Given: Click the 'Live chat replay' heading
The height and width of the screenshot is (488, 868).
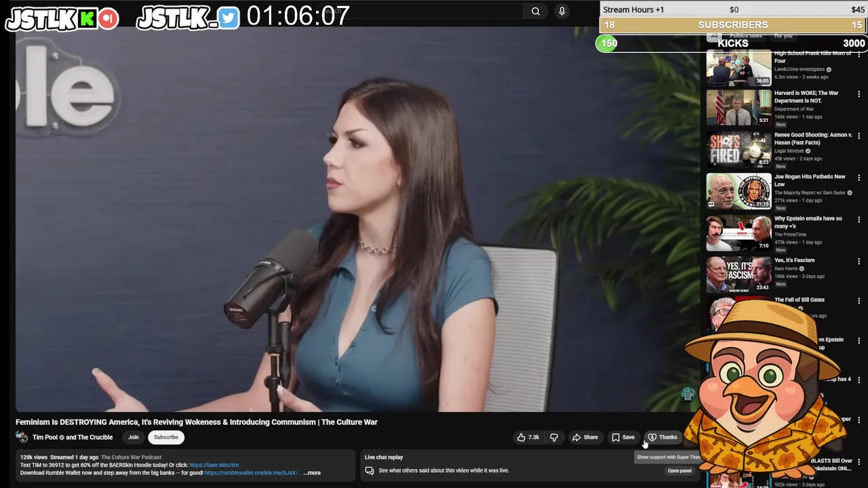Looking at the screenshot, I should point(384,457).
